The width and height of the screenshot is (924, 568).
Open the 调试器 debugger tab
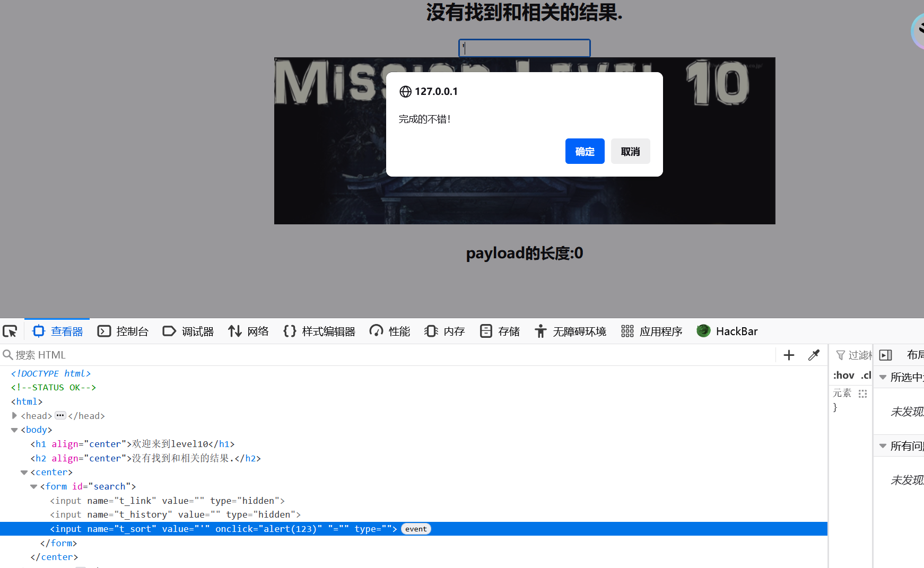point(188,331)
